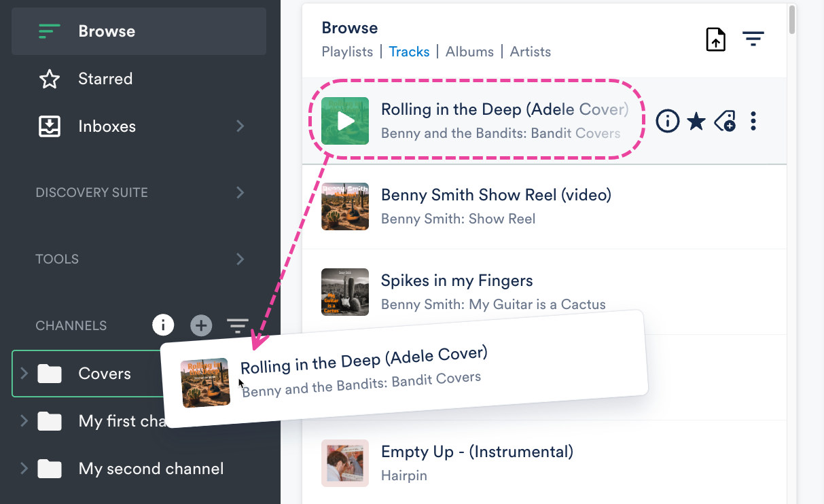Click My second channel folder icon
The image size is (824, 504).
point(50,469)
